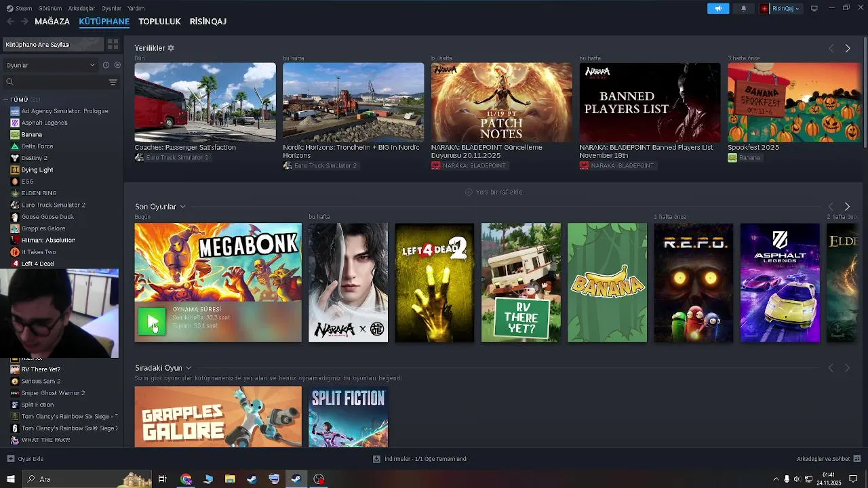Viewport: 868px width, 488px height.
Task: Switch to Big Picture mode icon
Action: click(x=814, y=8)
